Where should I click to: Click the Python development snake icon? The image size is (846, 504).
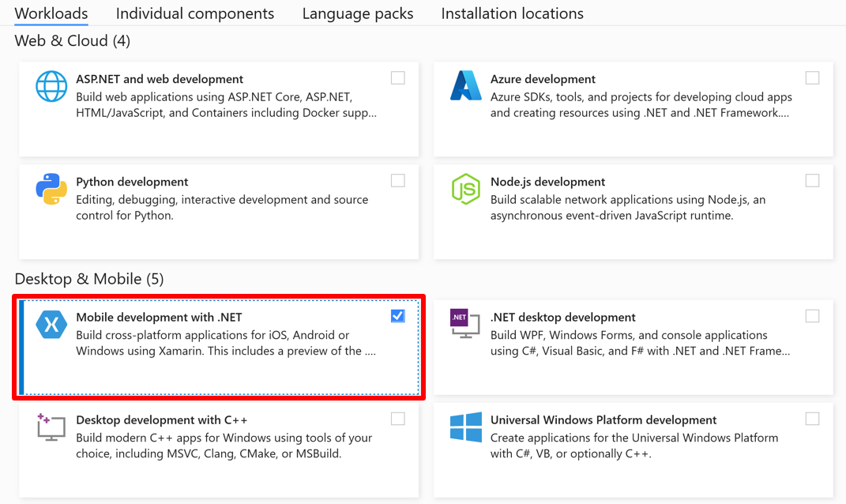51,190
